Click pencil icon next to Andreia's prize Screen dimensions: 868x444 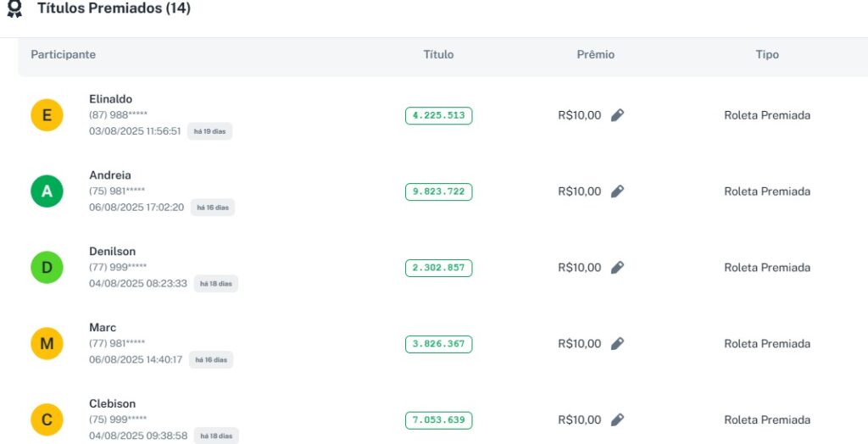coord(617,191)
